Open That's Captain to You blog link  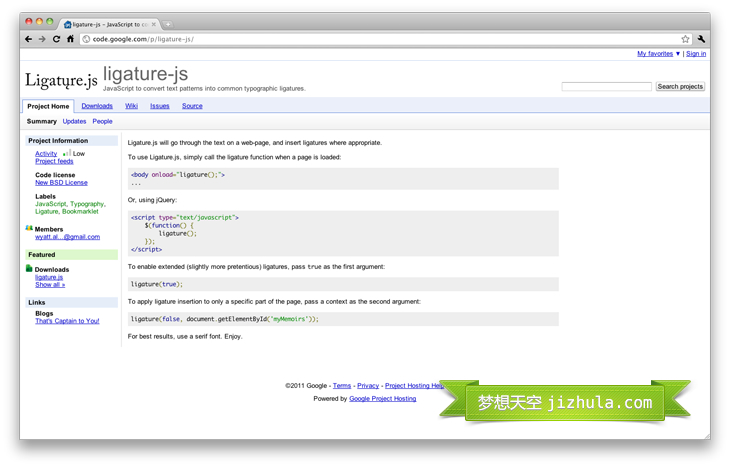pyautogui.click(x=68, y=321)
